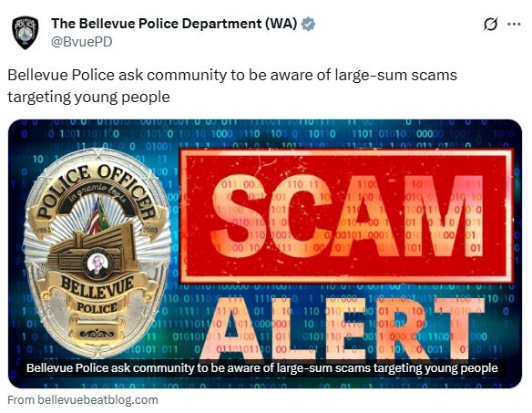
Task: Click the red SCAM banner in card
Action: [x=346, y=216]
